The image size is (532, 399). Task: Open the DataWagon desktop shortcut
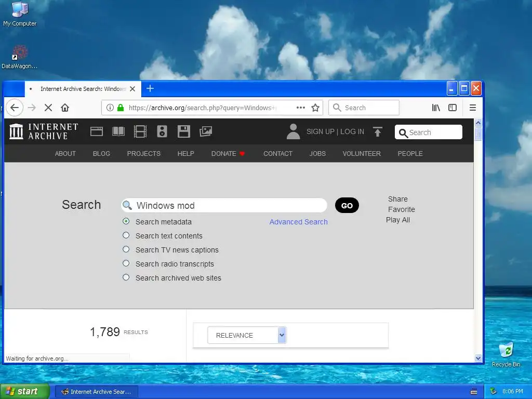coord(20,57)
